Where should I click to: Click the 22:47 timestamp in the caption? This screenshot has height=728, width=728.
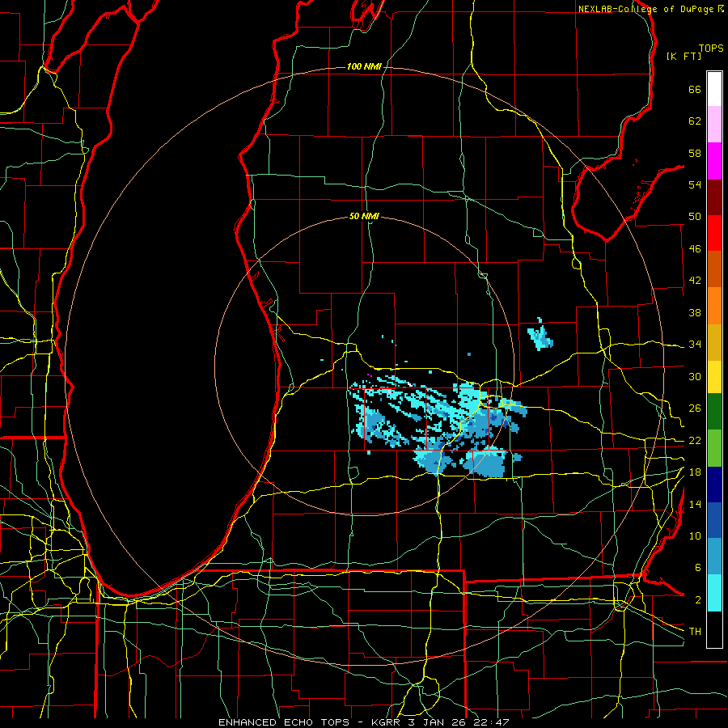491,722
